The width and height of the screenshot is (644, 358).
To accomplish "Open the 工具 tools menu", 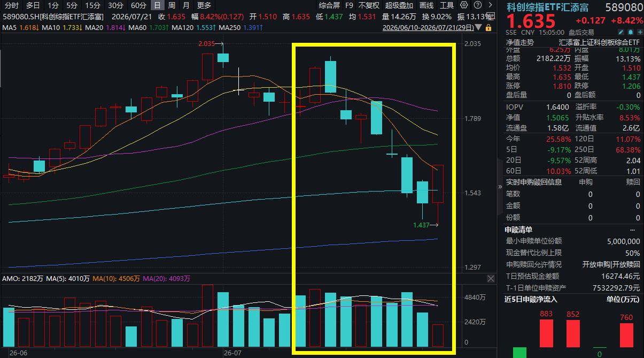I will point(447,5).
